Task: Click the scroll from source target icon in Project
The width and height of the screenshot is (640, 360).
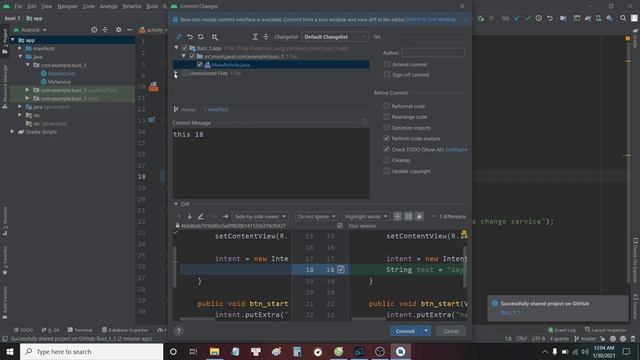Action: pyautogui.click(x=94, y=30)
